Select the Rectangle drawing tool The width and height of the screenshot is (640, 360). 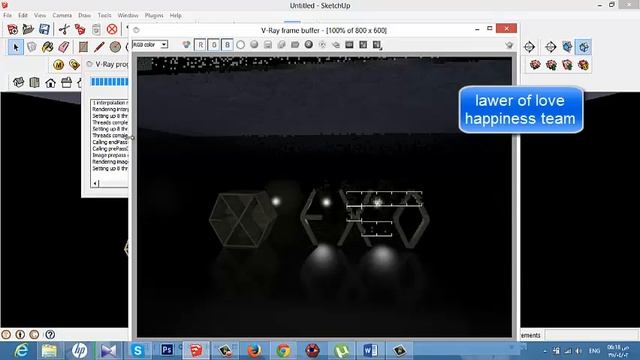83,47
